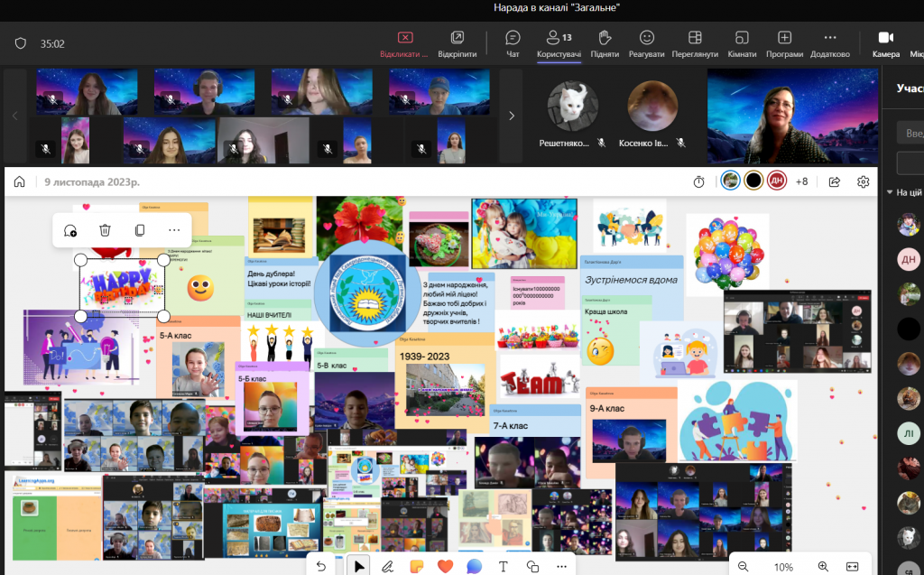Viewport: 924px width, 575px height.
Task: Open the +8 collaborators list
Action: tap(801, 181)
